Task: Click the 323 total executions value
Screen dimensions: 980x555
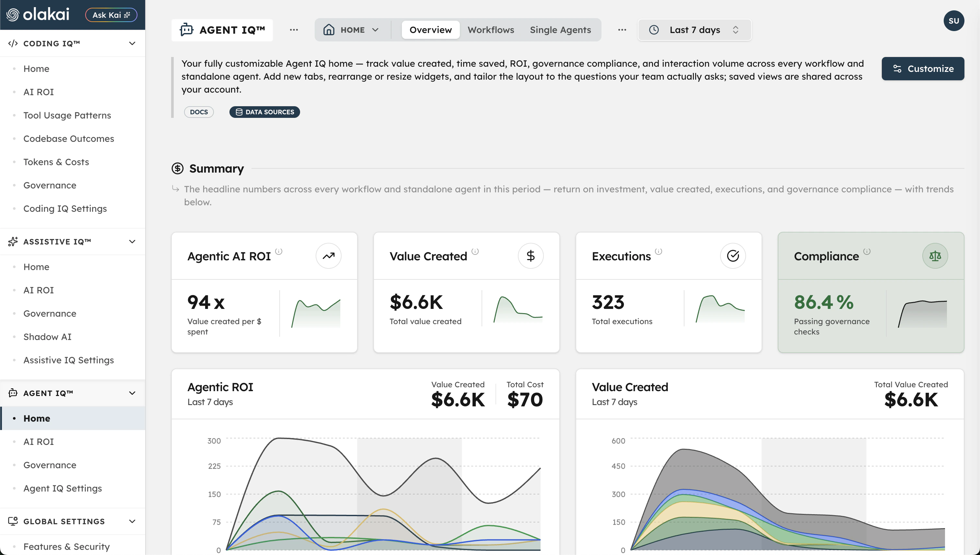Action: tap(608, 302)
